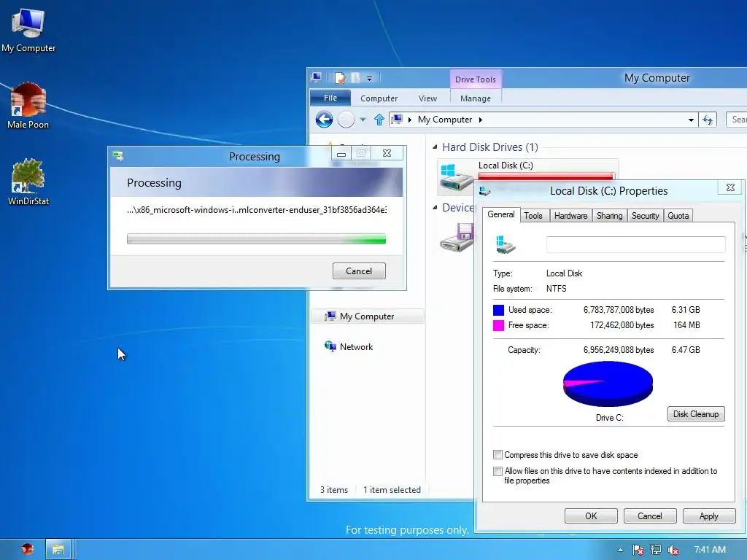Switch to Hardware tab in Properties
Viewport: 747px width, 560px height.
pos(570,216)
